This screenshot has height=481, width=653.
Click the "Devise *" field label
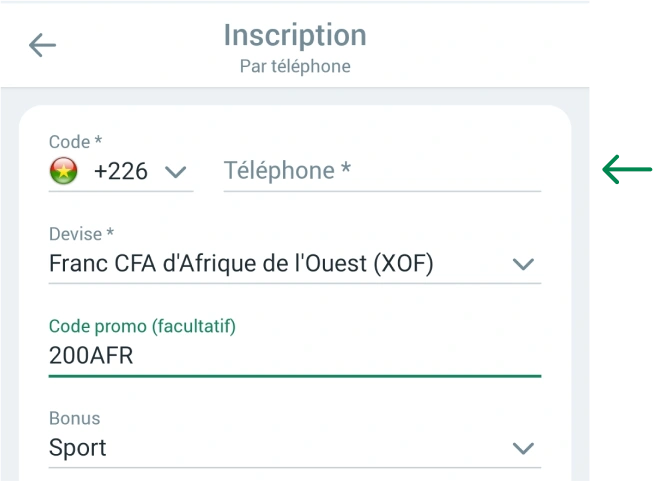pos(81,234)
